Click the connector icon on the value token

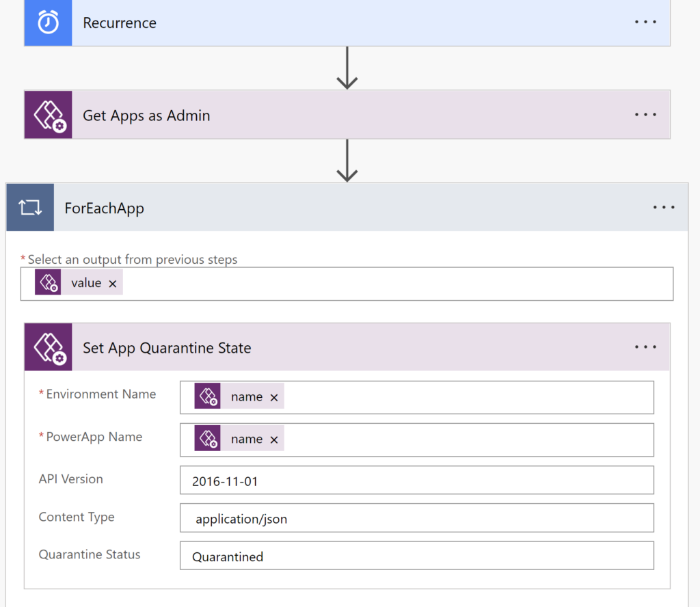click(x=48, y=282)
